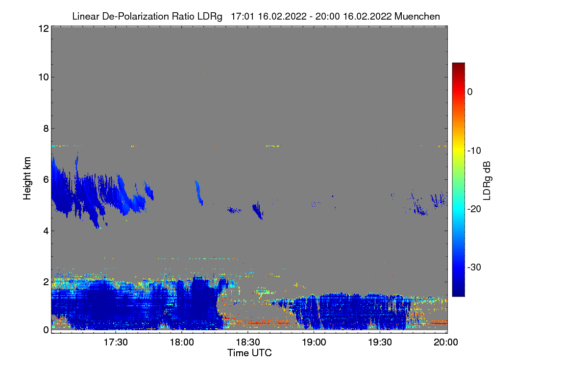Click the 'Muenchen' station name in title

click(417, 16)
